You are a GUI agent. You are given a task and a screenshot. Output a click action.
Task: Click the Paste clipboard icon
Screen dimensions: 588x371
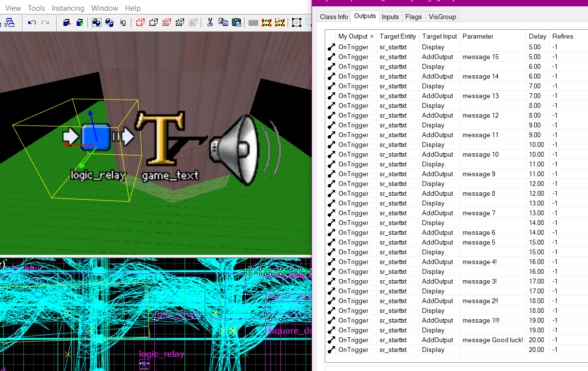pyautogui.click(x=236, y=22)
